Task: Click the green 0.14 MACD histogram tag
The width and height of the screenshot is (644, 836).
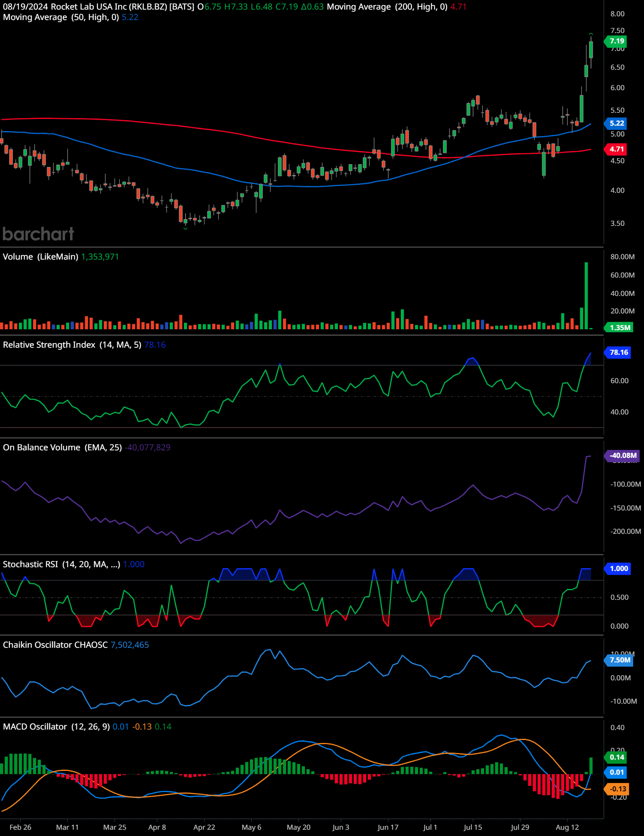Action: [x=616, y=757]
